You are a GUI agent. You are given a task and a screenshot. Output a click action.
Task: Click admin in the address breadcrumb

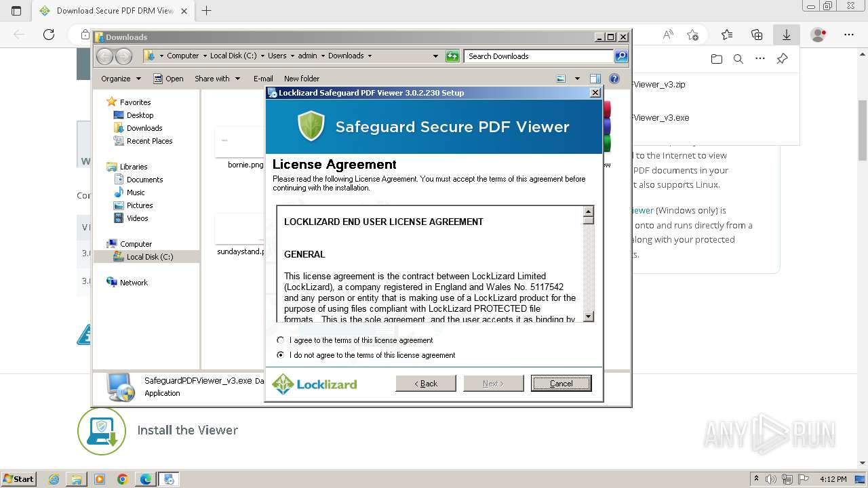(x=307, y=56)
